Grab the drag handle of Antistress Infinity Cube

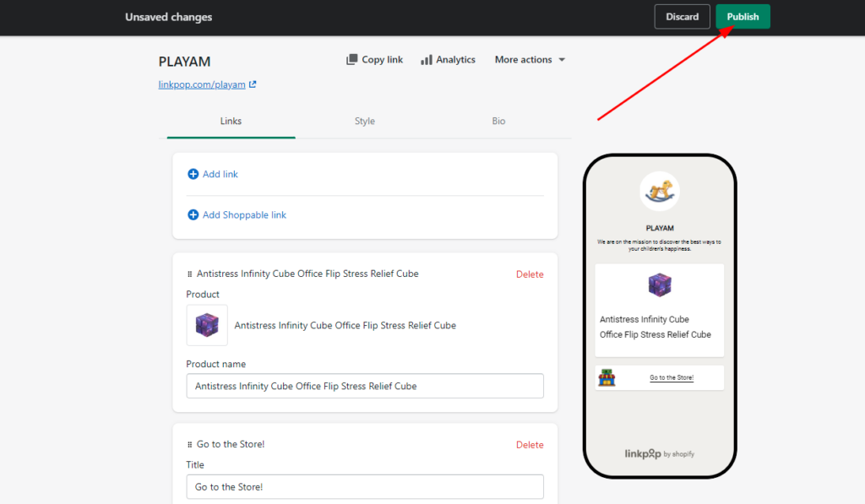pyautogui.click(x=190, y=274)
